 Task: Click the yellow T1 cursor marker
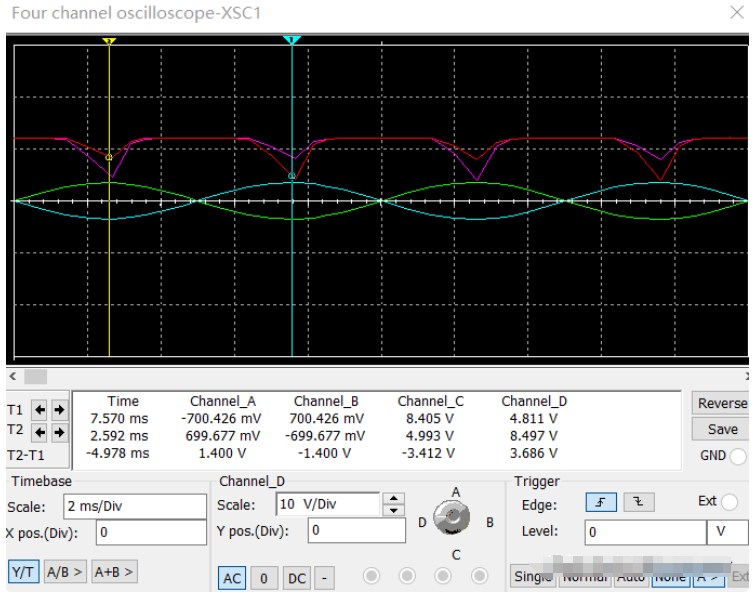109,41
